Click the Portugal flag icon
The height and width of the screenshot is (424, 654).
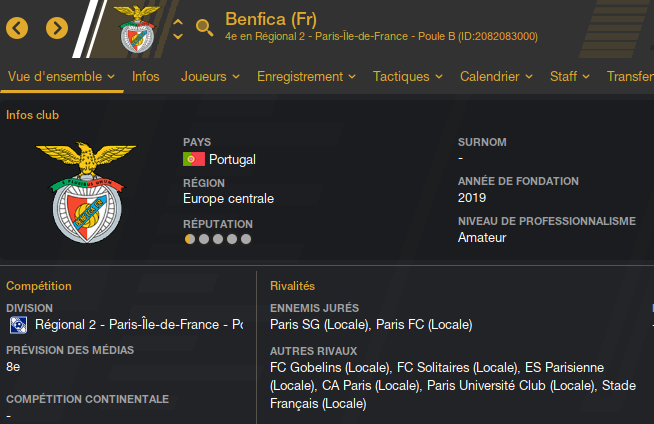[x=194, y=159]
